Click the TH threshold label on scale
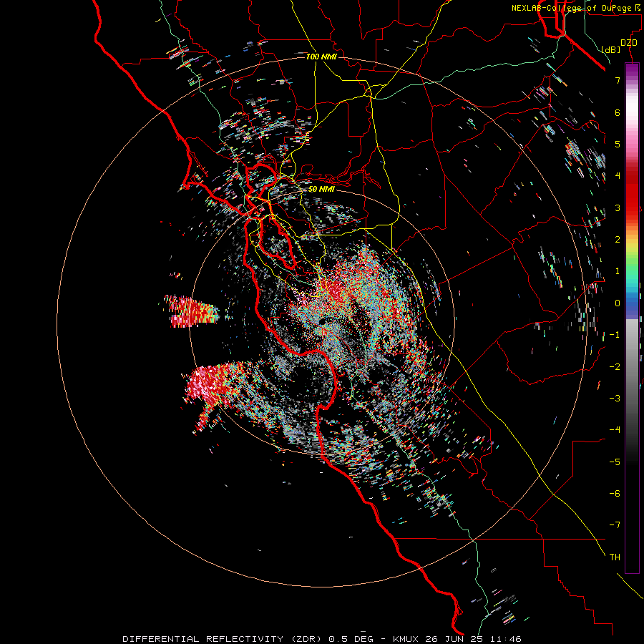The height and width of the screenshot is (644, 644). pyautogui.click(x=615, y=557)
